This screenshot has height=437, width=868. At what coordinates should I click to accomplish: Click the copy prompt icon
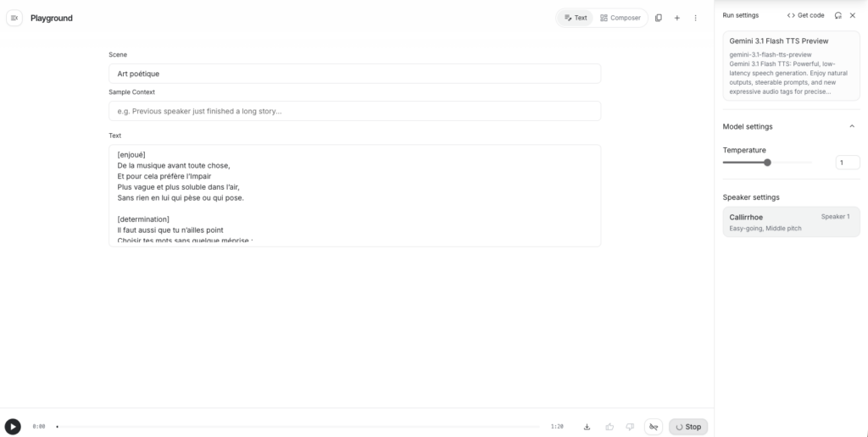pyautogui.click(x=658, y=18)
